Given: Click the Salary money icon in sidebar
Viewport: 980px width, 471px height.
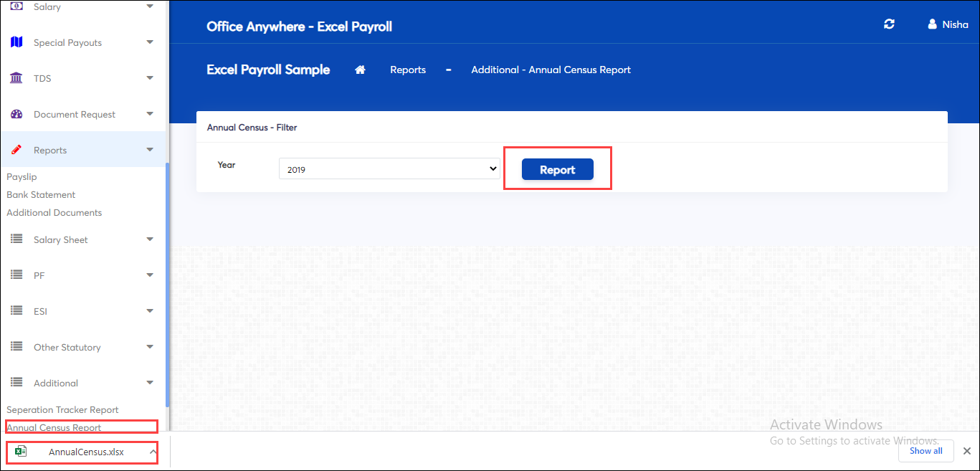Looking at the screenshot, I should (16, 6).
